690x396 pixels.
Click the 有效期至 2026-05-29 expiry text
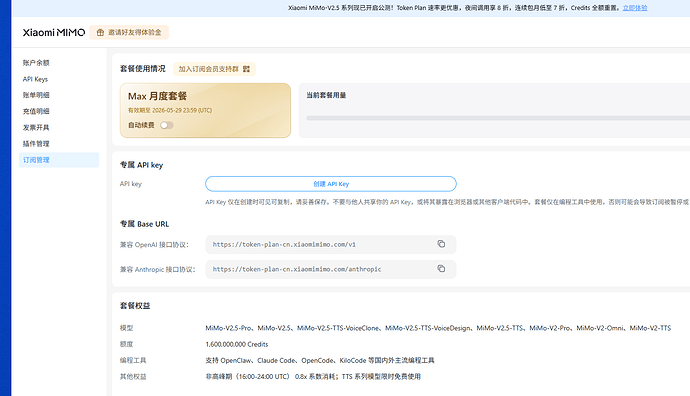[x=170, y=110]
